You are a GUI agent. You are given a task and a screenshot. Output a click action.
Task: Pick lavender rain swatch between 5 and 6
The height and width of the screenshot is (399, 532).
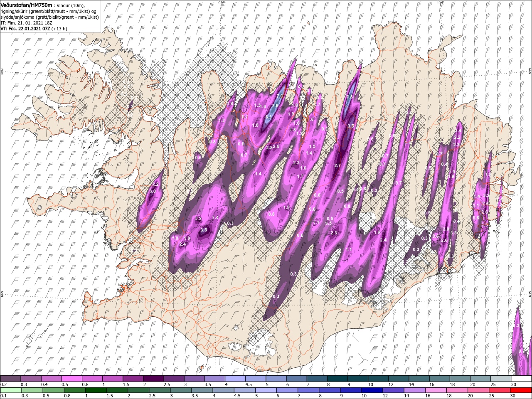tap(265, 390)
